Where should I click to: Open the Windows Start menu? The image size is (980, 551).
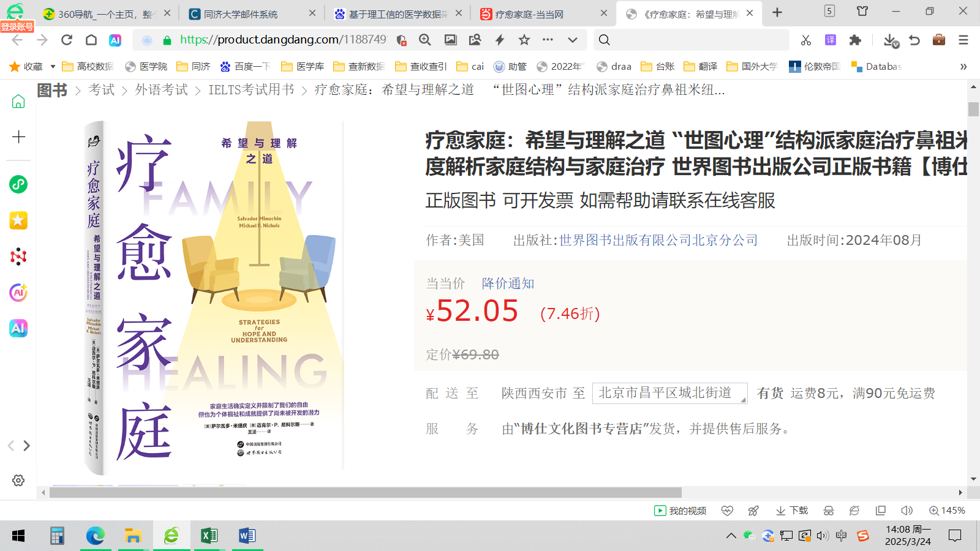pos(18,536)
